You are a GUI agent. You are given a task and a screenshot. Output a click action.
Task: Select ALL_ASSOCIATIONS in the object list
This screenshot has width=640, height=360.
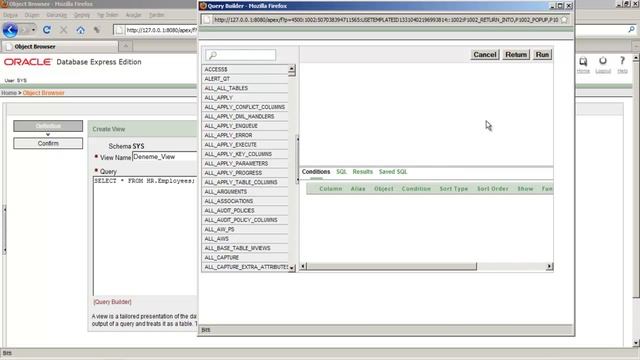[245, 201]
